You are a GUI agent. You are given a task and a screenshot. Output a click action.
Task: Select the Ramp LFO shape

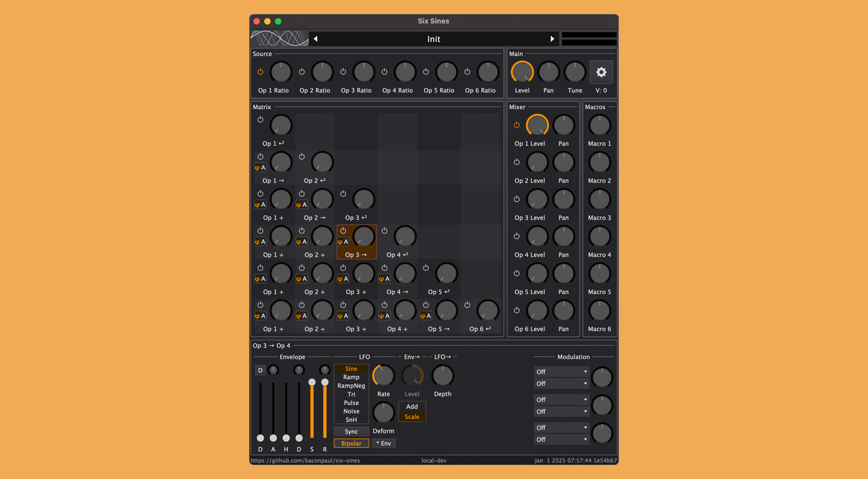[351, 378]
